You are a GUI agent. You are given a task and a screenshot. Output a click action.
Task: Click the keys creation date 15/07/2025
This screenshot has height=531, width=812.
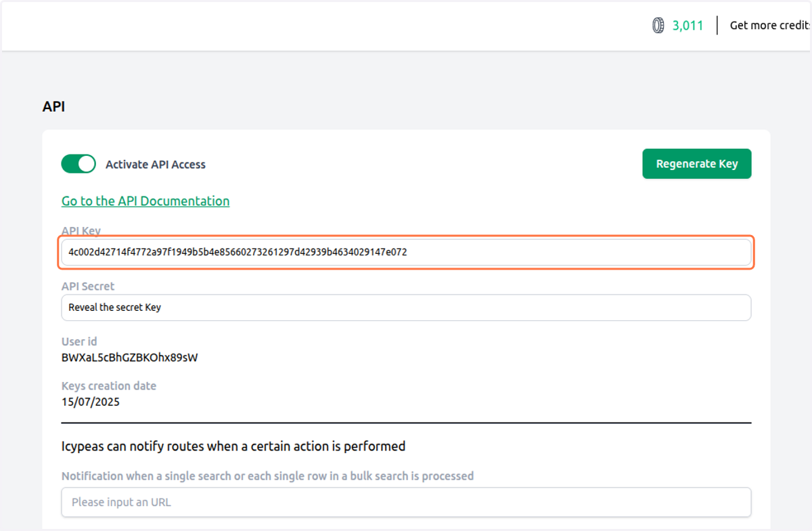click(x=91, y=401)
